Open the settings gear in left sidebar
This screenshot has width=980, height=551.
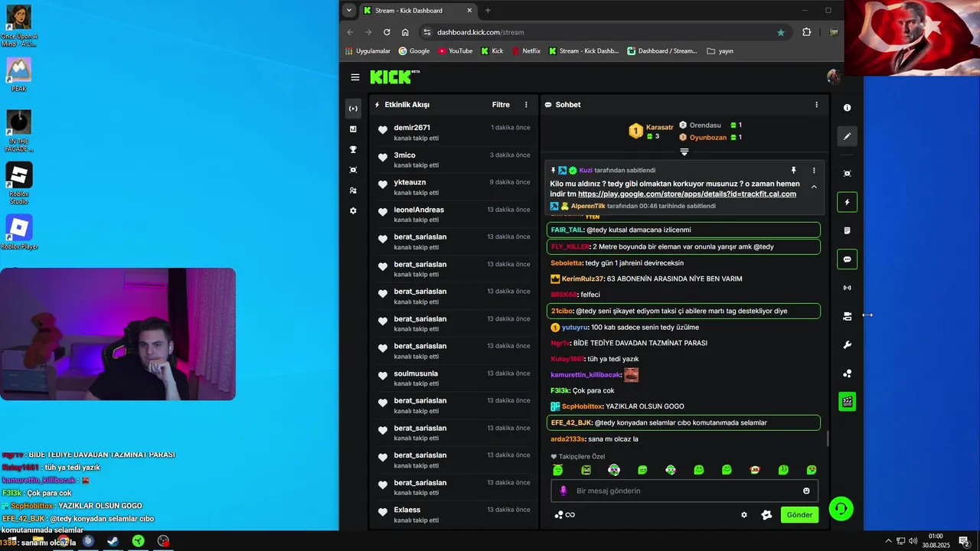[x=353, y=210]
